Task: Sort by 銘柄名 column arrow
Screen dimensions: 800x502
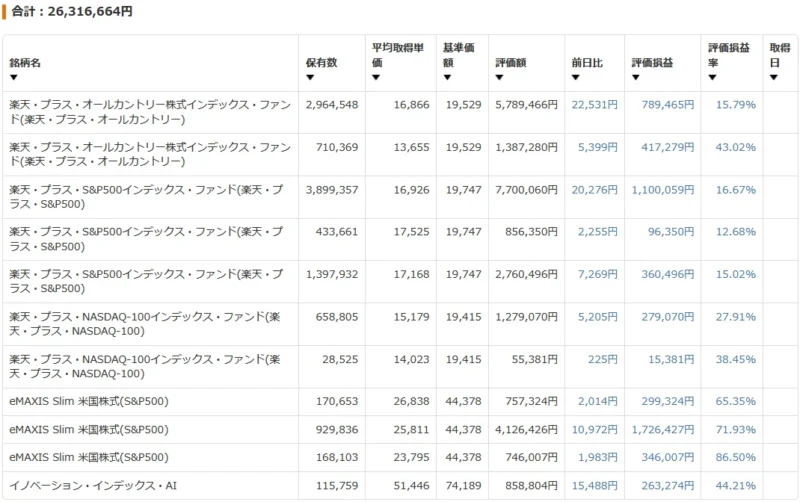Action: click(x=14, y=78)
